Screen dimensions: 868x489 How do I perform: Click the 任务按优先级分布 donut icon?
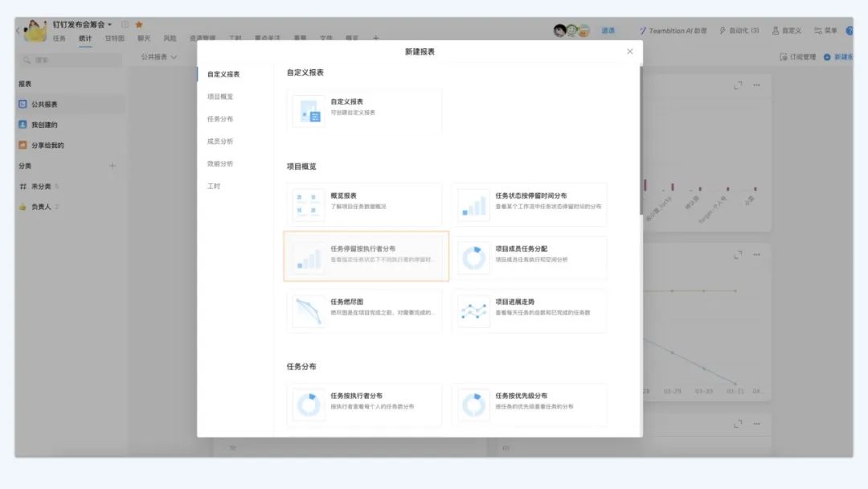coord(473,405)
